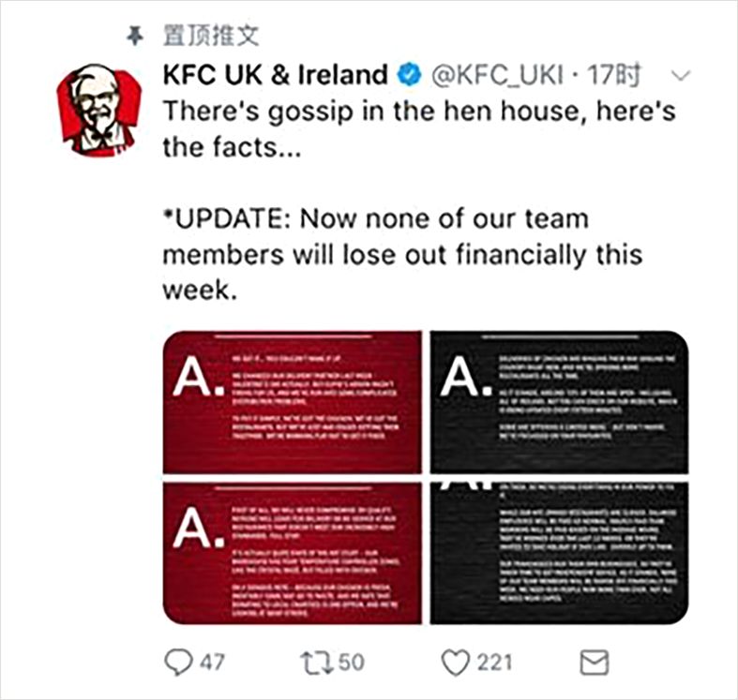Click the blue verified badge
Image resolution: width=738 pixels, height=700 pixels.
pos(409,74)
